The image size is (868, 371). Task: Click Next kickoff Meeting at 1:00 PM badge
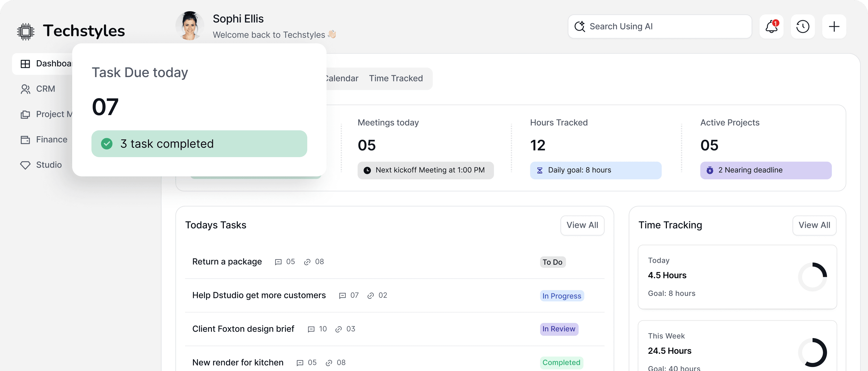coord(425,170)
